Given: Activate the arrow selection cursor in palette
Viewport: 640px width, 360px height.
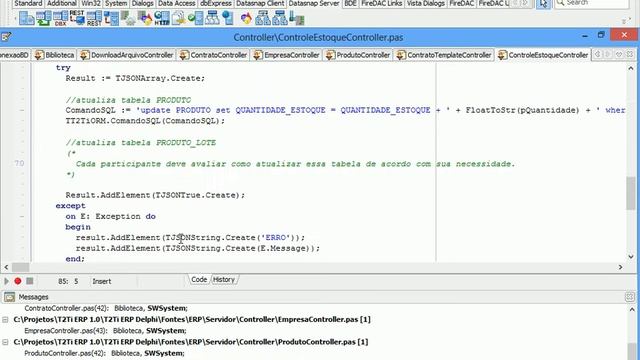Looking at the screenshot, I should click(x=543, y=4).
